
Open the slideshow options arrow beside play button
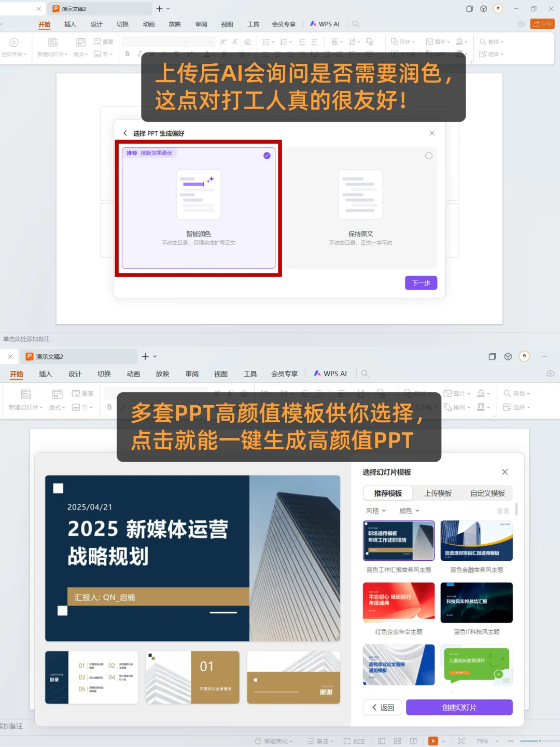443,741
